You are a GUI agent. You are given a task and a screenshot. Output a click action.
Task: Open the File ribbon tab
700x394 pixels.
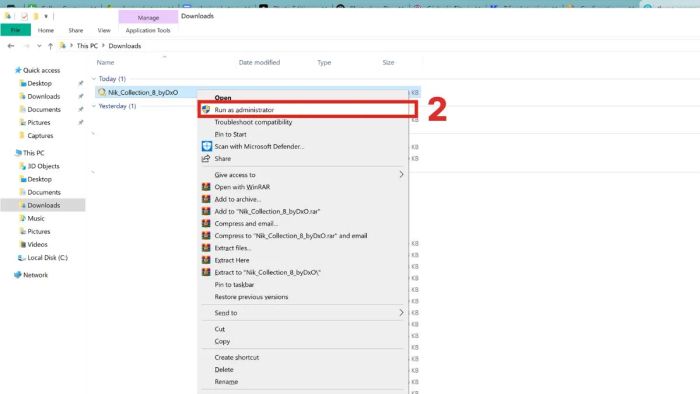[16, 30]
